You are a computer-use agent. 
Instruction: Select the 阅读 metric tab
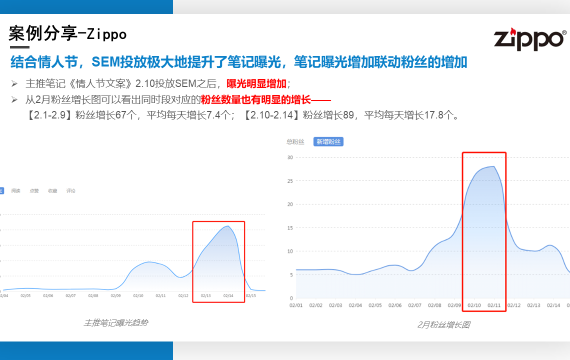(16, 191)
